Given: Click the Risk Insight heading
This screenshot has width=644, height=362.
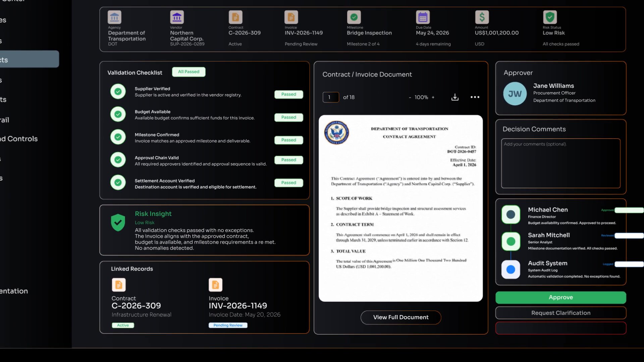Looking at the screenshot, I should (x=153, y=214).
